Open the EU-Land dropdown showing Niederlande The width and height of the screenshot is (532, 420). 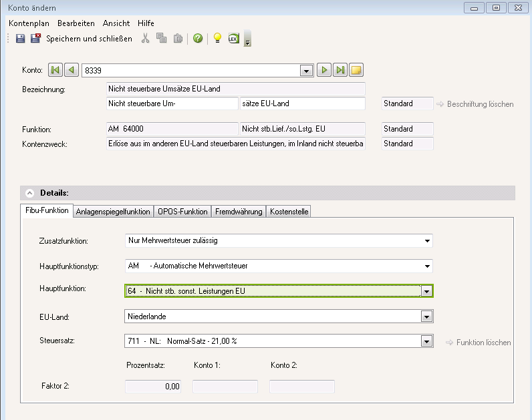[x=279, y=317]
